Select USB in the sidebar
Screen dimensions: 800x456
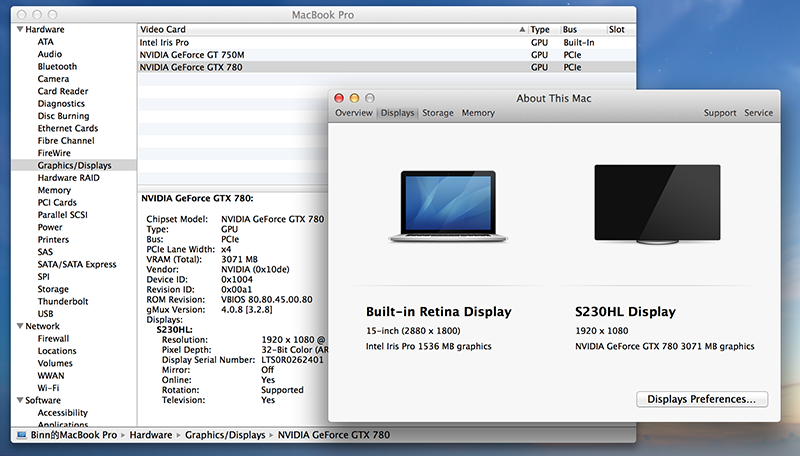pos(45,314)
